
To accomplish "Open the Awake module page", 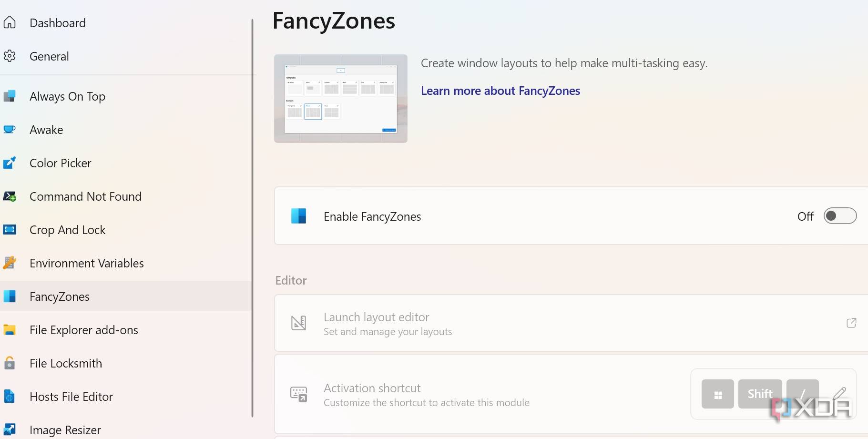I will [x=126, y=129].
